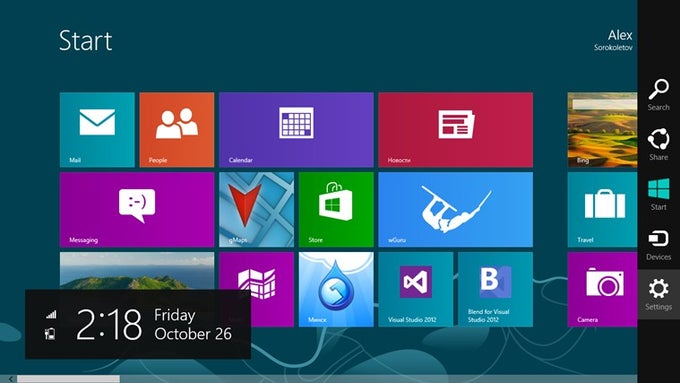Open the Mail tile
Image resolution: width=680 pixels, height=383 pixels.
[97, 129]
